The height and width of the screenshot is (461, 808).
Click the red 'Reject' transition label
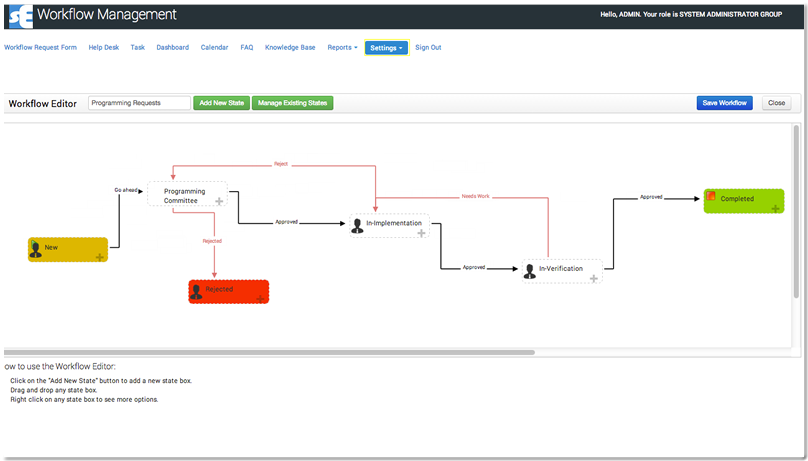point(281,164)
